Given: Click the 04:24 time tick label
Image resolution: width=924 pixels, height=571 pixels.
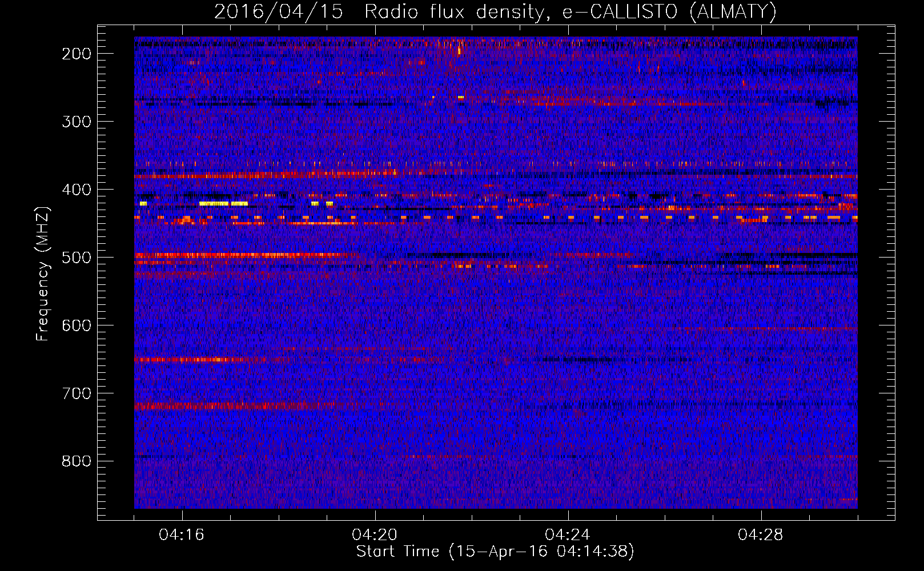Looking at the screenshot, I should point(568,535).
